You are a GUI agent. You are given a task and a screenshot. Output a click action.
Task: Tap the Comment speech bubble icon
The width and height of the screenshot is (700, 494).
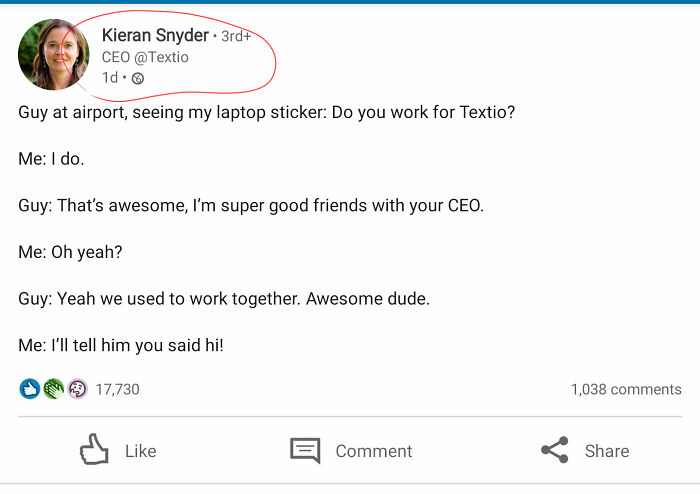click(305, 450)
